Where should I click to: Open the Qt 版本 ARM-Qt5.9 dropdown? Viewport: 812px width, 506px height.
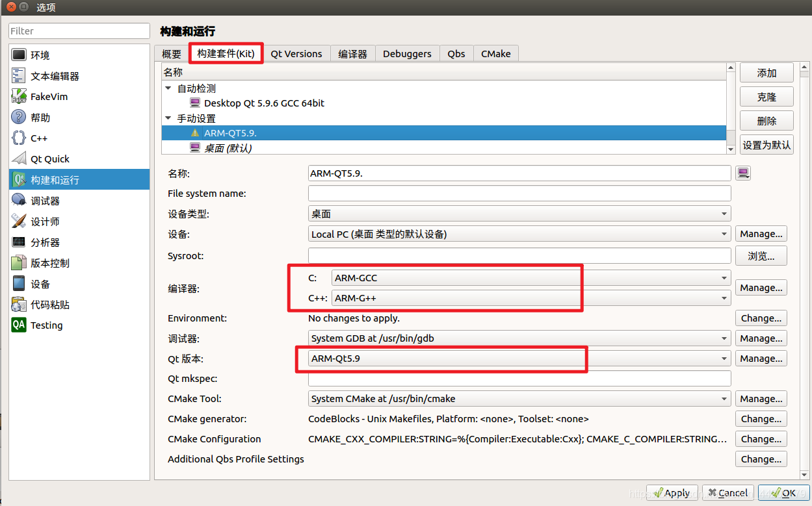519,359
